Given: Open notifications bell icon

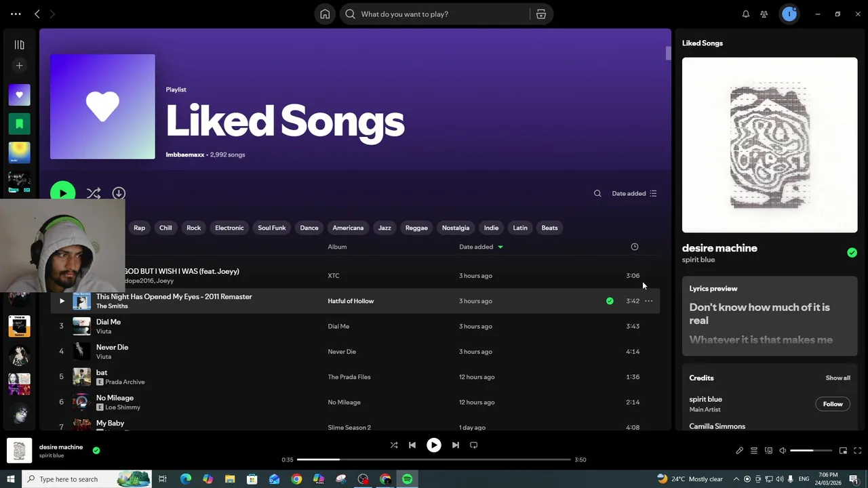Looking at the screenshot, I should tap(746, 14).
